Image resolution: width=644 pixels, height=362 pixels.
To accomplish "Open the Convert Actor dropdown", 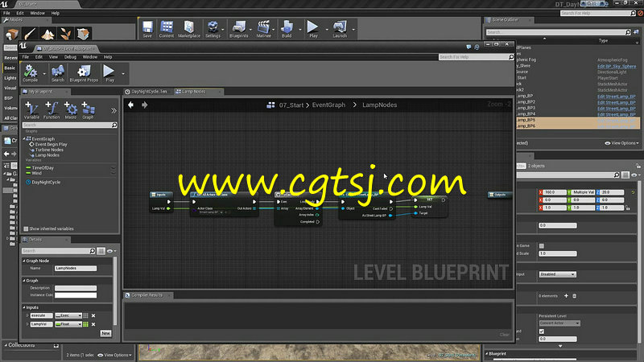I will 559,323.
